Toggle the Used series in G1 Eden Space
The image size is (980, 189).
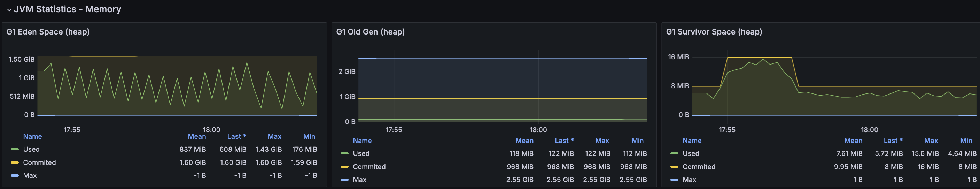click(x=31, y=149)
